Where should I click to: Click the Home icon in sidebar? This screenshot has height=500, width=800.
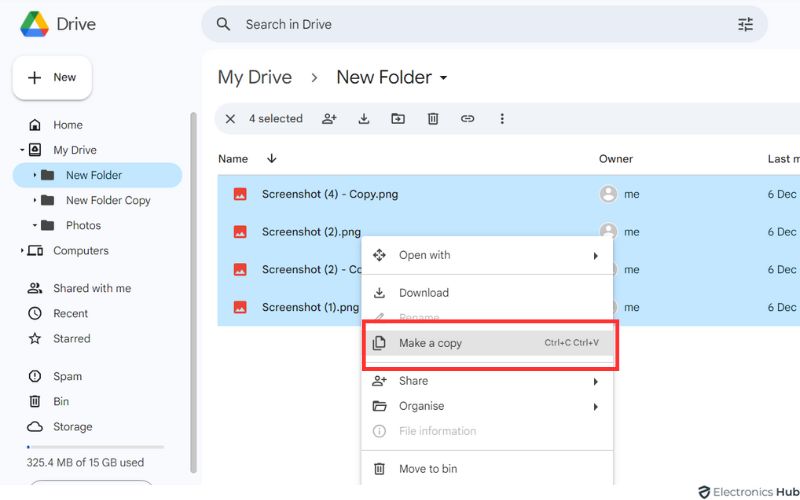point(35,125)
